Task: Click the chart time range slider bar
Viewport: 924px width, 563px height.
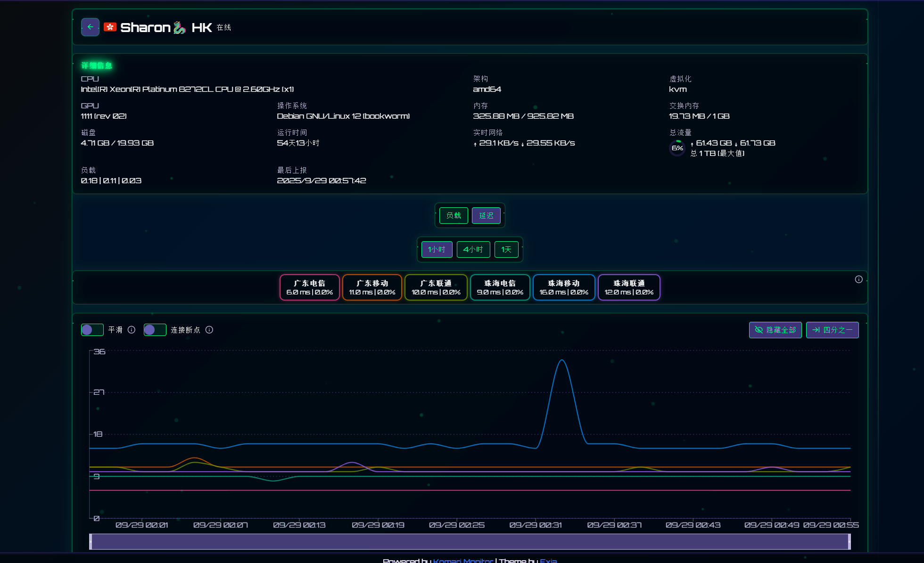Action: tap(470, 541)
